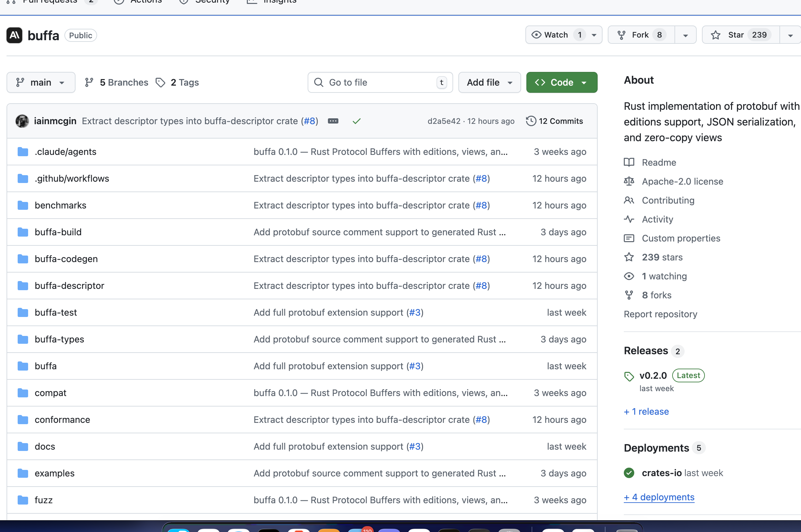This screenshot has width=801, height=532.
Task: Click the Public visibility badge
Action: coord(81,35)
